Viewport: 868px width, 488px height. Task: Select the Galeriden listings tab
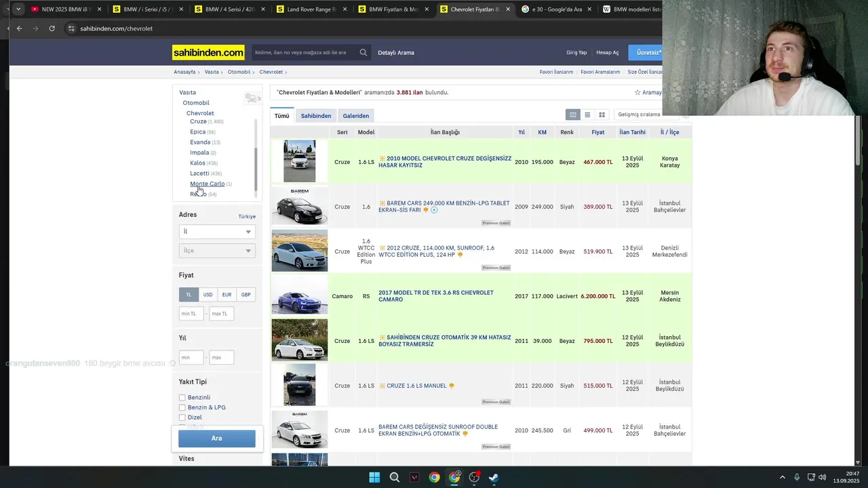[356, 116]
